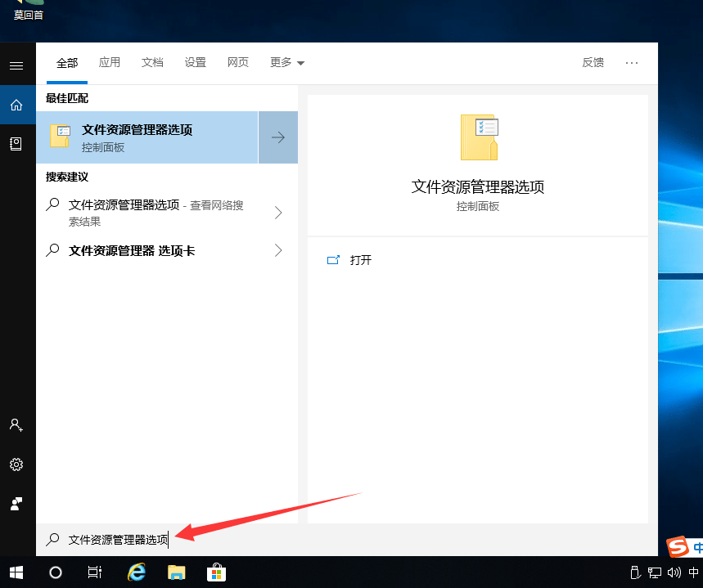Viewport: 703px width, 588px height.
Task: Switch IME language via 中 tray indicator
Action: [x=693, y=572]
